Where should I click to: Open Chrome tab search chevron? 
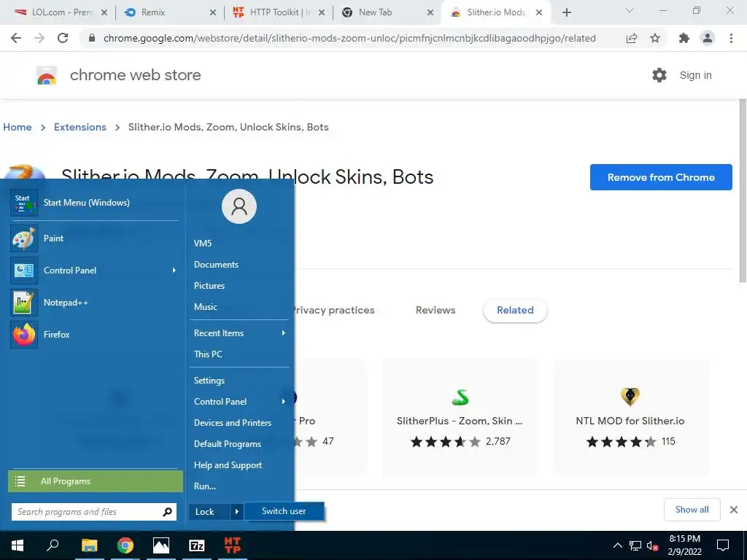(x=630, y=10)
